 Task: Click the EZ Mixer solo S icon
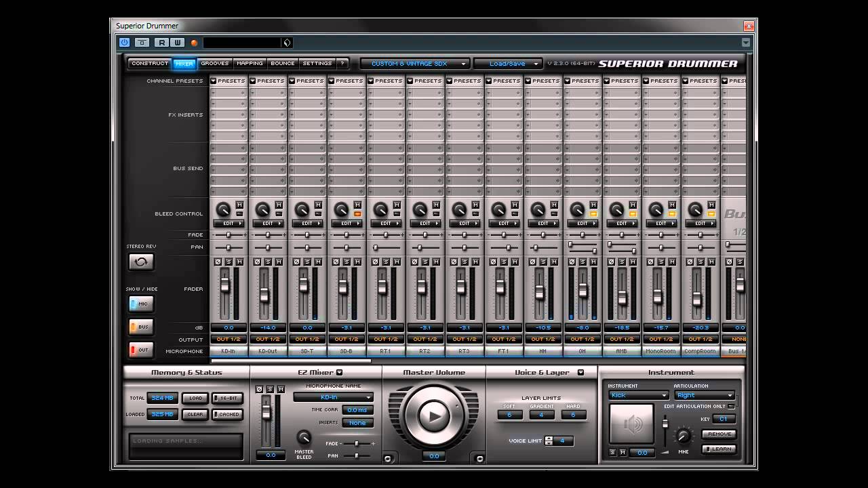coord(270,389)
